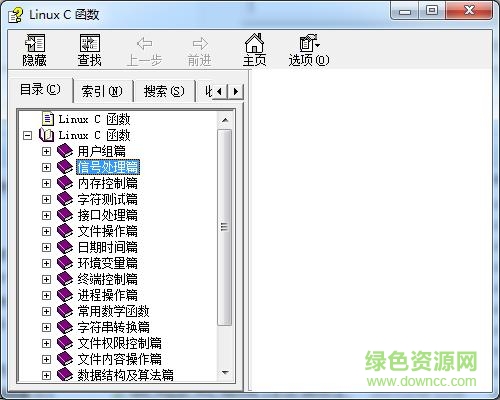This screenshot has width=500, height=400.
Task: Select the highlighted 信号处理篇 item
Action: point(108,167)
